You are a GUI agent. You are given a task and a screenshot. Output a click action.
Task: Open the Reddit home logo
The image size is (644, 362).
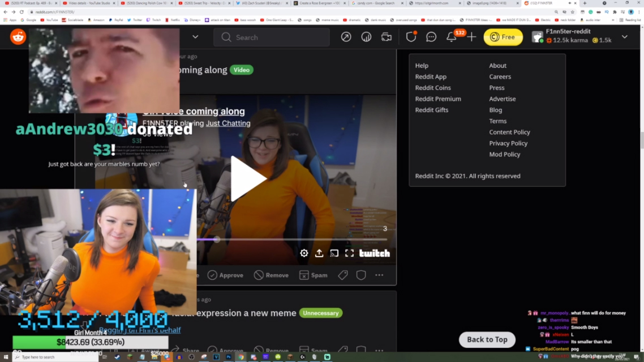click(x=18, y=37)
